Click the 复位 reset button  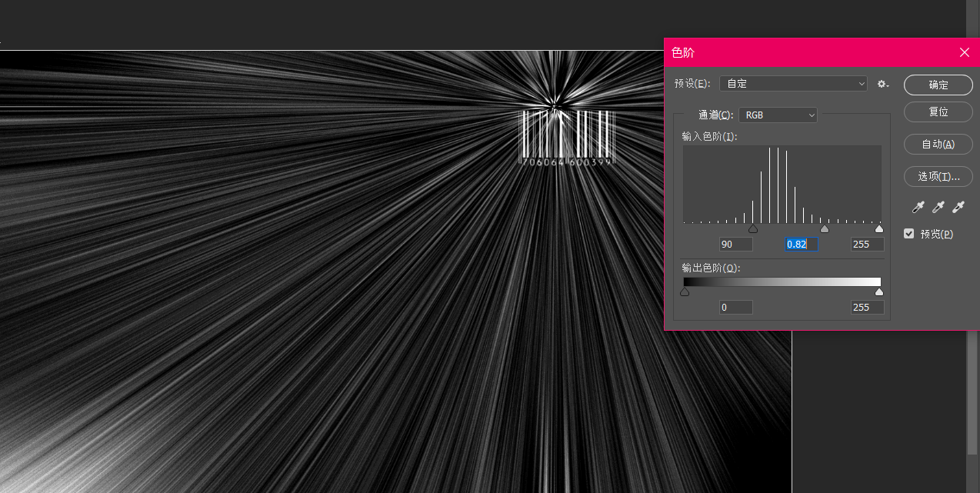coord(938,112)
